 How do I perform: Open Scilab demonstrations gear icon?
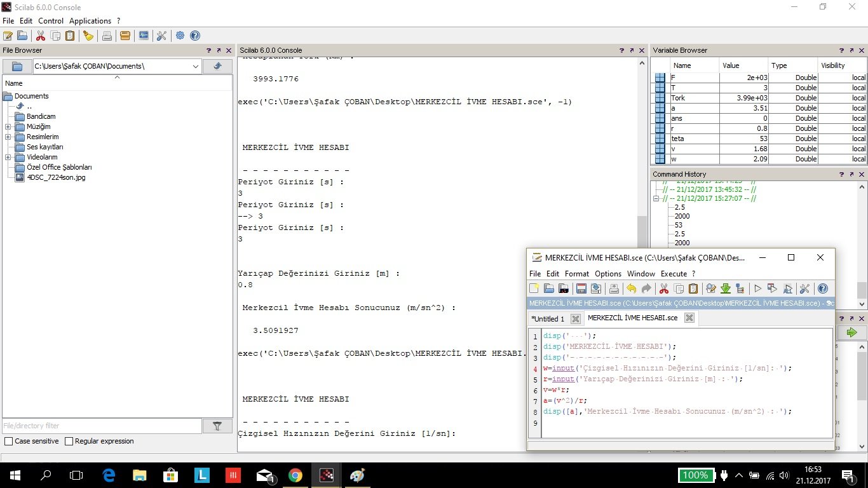(x=180, y=36)
